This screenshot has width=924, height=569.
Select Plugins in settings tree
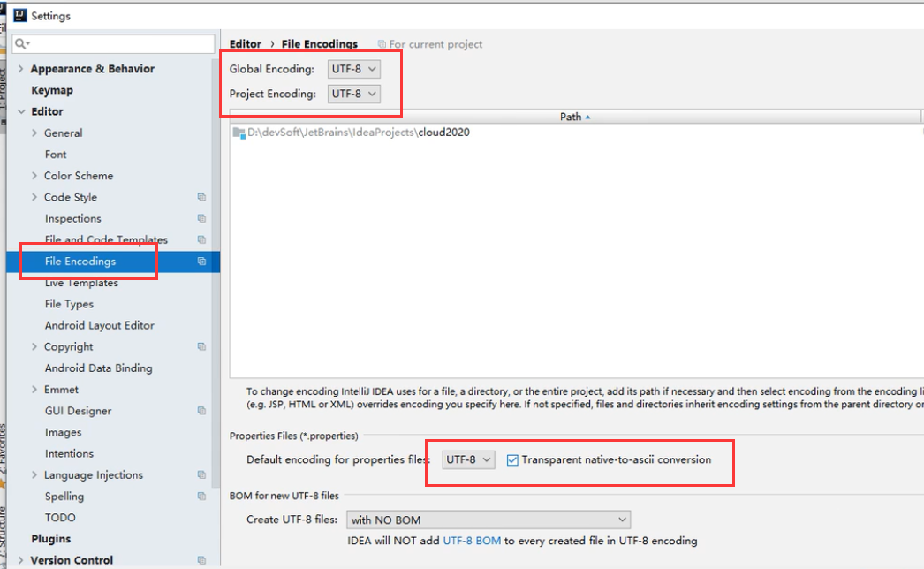(x=50, y=539)
